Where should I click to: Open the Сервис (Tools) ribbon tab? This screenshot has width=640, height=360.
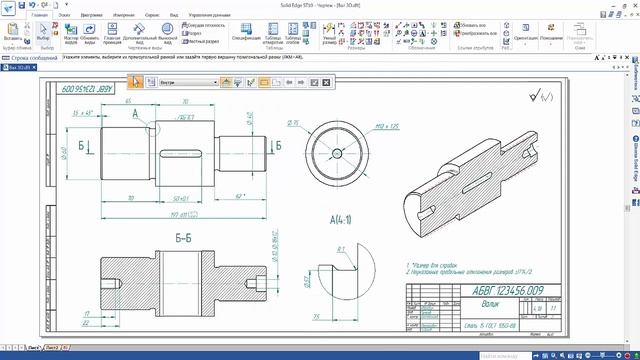pos(152,15)
